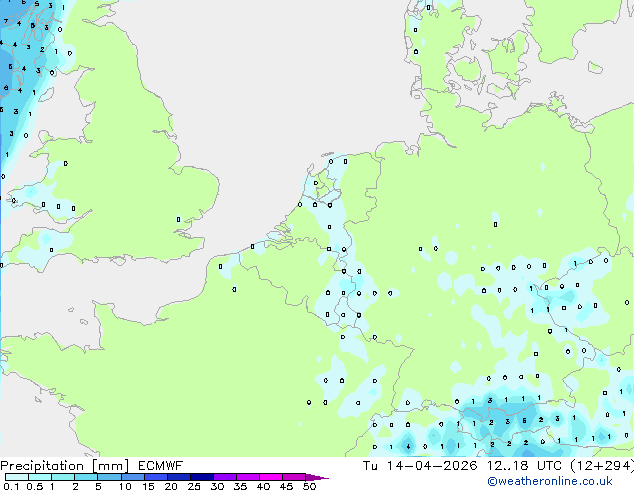Pick the 1–2 mm legend color swatch

click(63, 477)
